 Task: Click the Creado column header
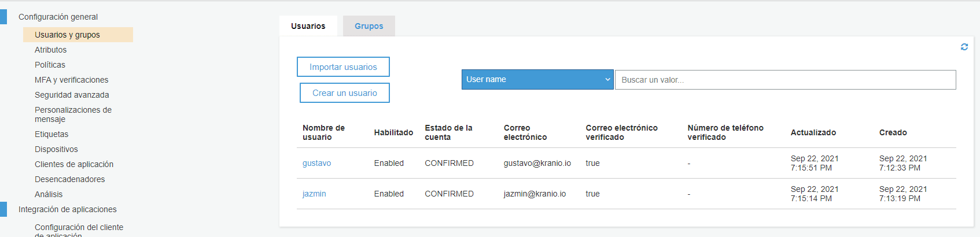point(893,132)
